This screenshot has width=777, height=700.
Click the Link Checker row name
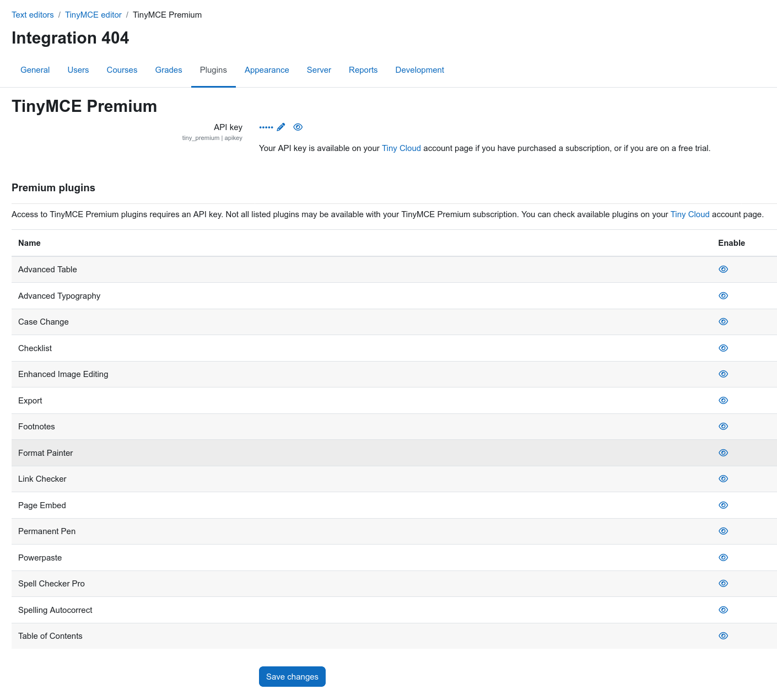click(42, 479)
